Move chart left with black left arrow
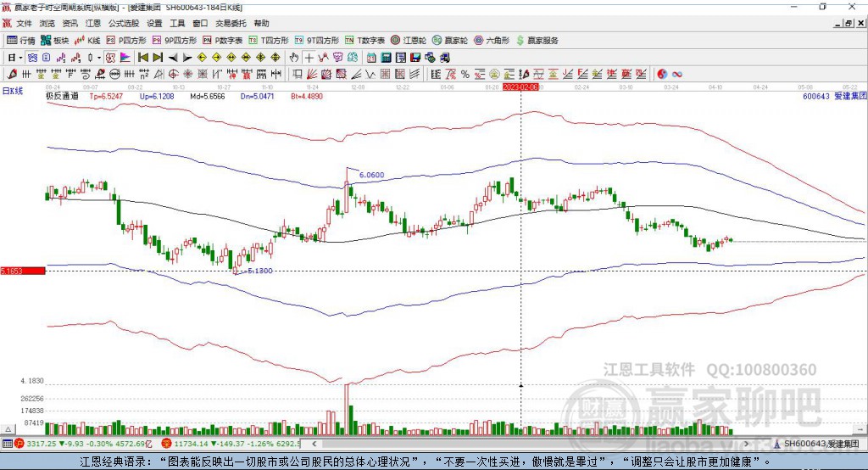This screenshot has height=470, width=868. pyautogui.click(x=173, y=58)
